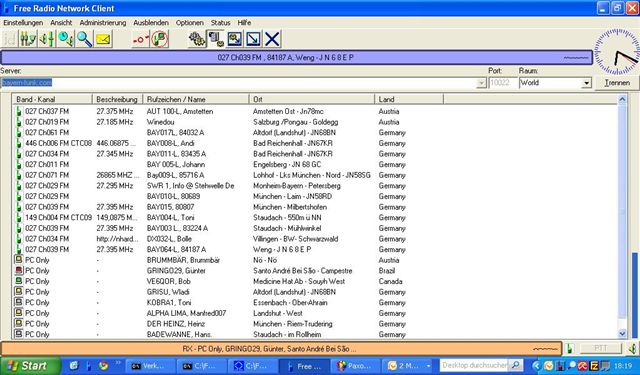640x375 pixels.
Task: Open the Chrome quick launch icon in taskbar
Action: tap(103, 366)
